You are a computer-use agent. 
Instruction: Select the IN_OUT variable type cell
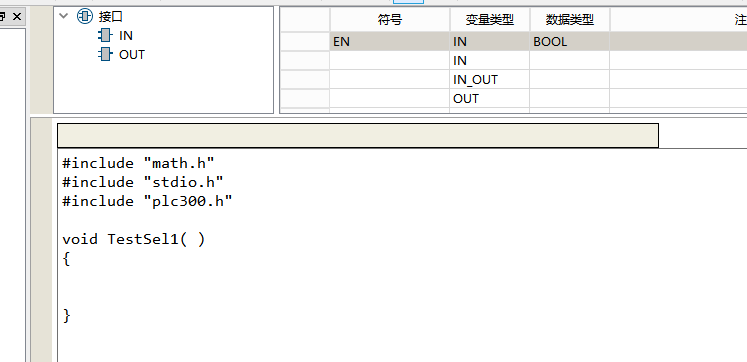pos(490,80)
